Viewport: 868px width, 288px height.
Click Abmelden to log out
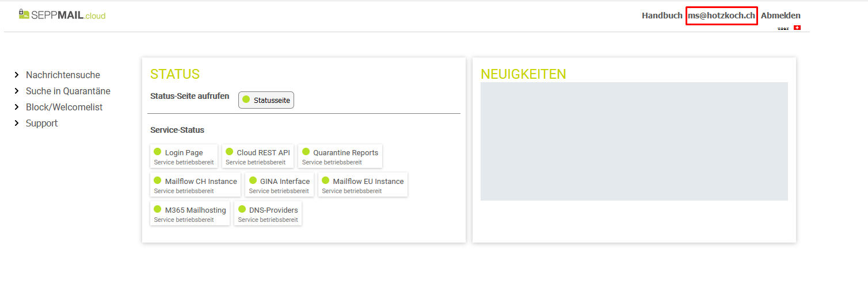point(781,16)
